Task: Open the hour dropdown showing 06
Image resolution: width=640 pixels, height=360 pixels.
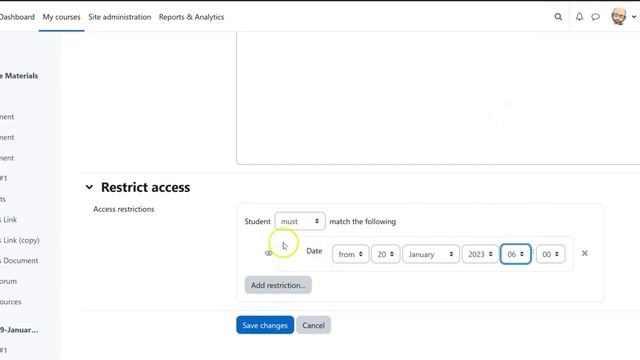Action: [516, 254]
